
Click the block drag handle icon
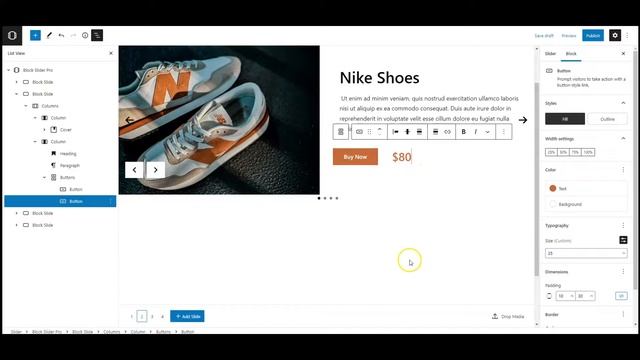pos(370,132)
